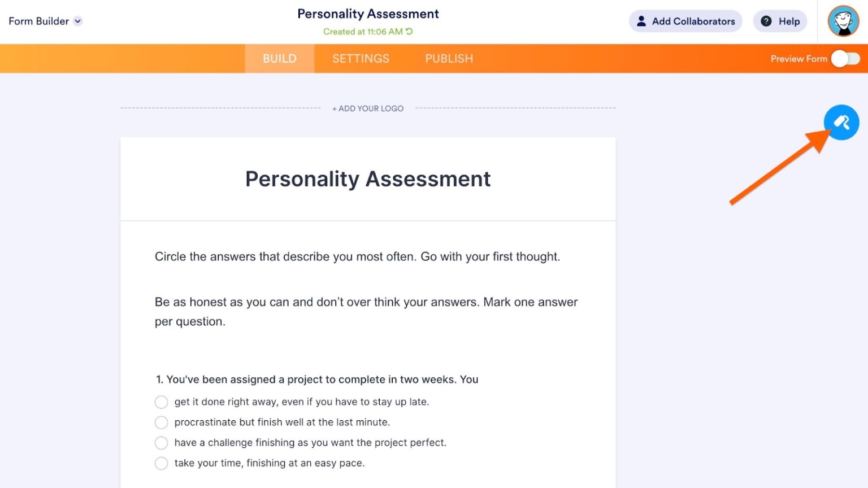This screenshot has width=868, height=488.
Task: Expand the Form Builder dropdown menu
Action: point(45,21)
